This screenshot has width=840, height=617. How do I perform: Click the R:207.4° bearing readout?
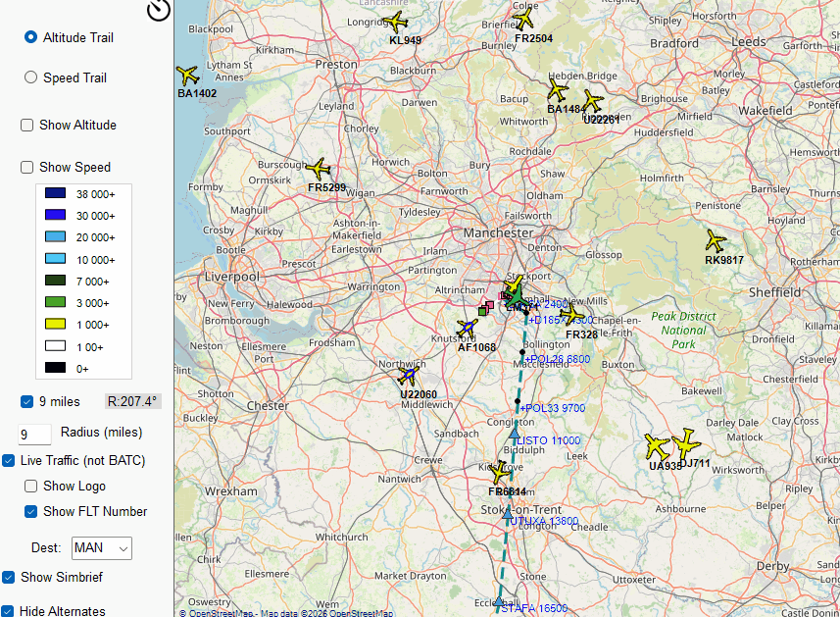point(132,401)
